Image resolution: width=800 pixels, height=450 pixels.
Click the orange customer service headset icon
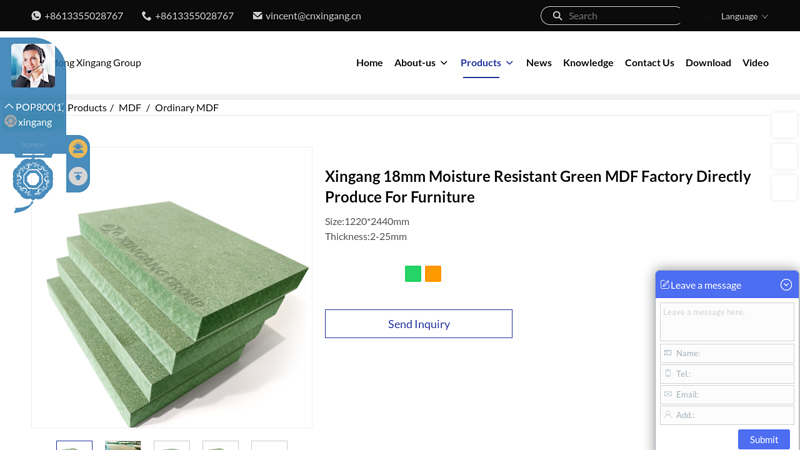78,149
